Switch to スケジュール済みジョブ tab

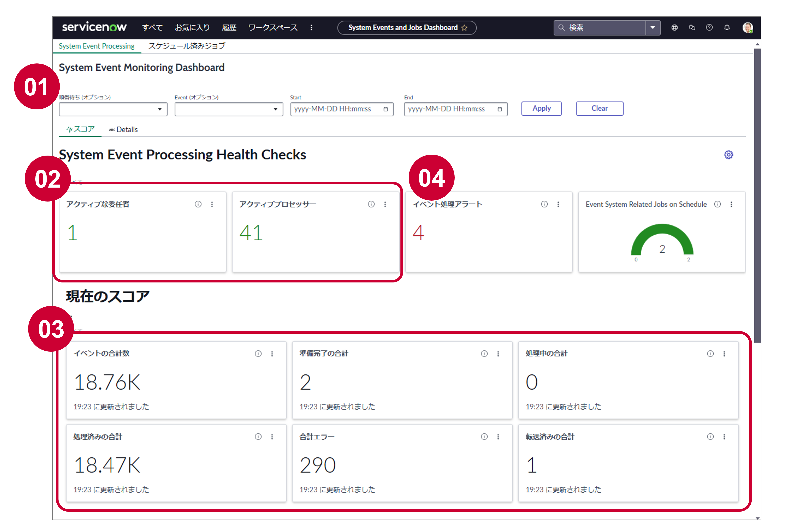click(x=187, y=46)
